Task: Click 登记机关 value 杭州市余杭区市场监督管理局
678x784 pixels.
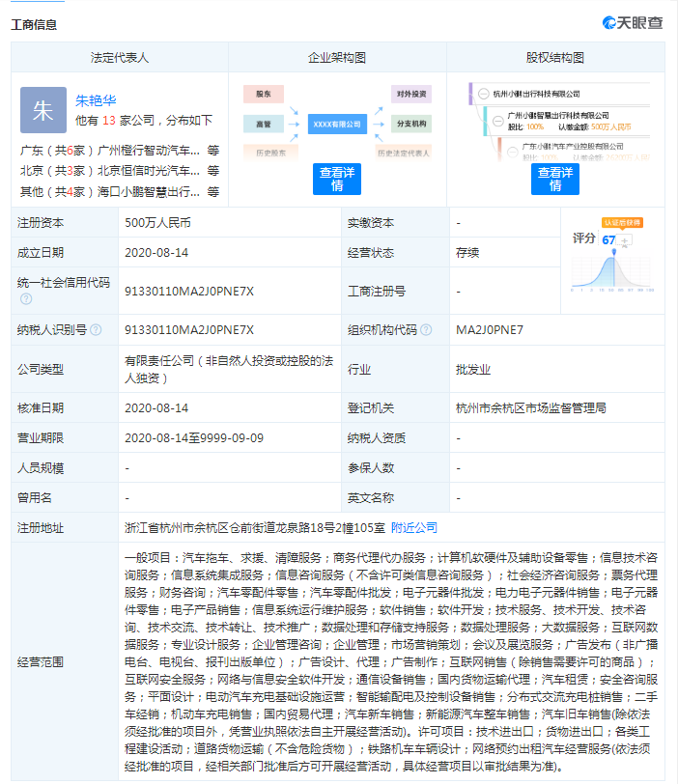Action: 531,408
